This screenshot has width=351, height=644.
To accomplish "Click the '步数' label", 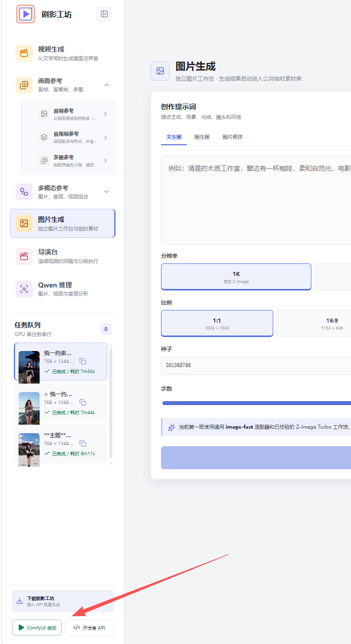I will tap(166, 389).
